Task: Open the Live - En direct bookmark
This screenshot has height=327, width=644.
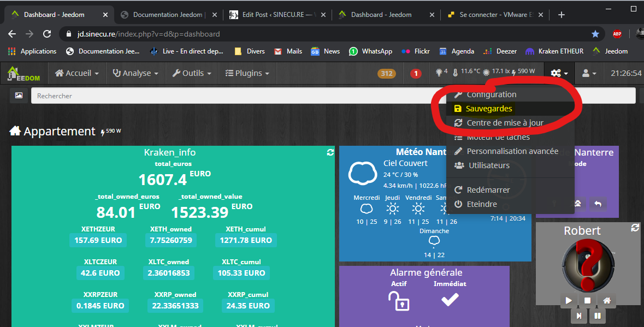Action: [187, 51]
